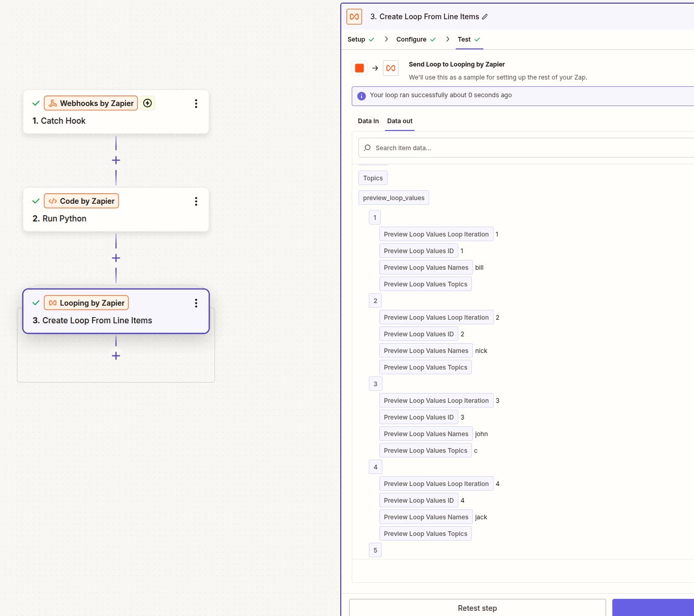This screenshot has width=694, height=616.
Task: Click green checkmark on Run Python step
Action: click(36, 201)
